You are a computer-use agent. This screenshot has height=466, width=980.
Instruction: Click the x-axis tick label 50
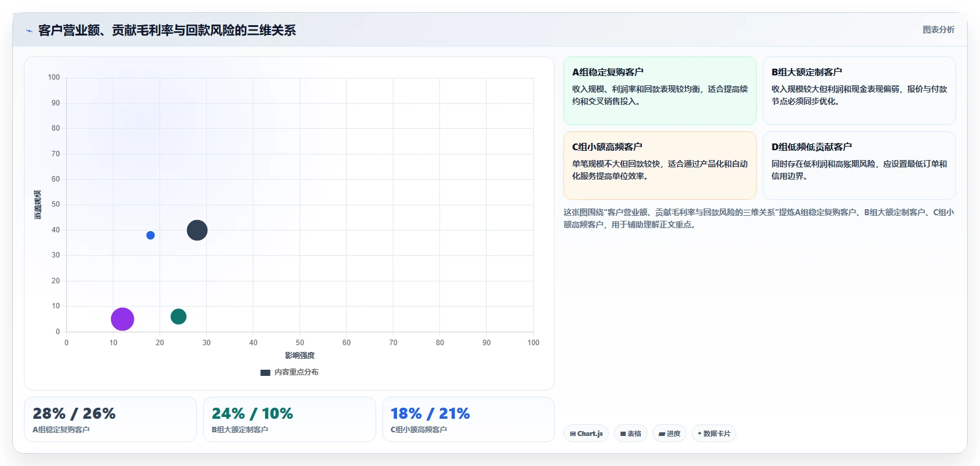[299, 343]
